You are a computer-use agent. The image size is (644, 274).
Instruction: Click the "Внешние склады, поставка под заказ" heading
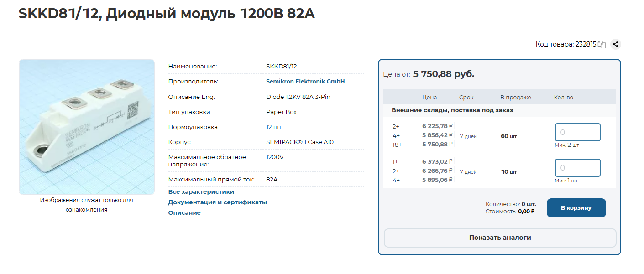(x=452, y=110)
